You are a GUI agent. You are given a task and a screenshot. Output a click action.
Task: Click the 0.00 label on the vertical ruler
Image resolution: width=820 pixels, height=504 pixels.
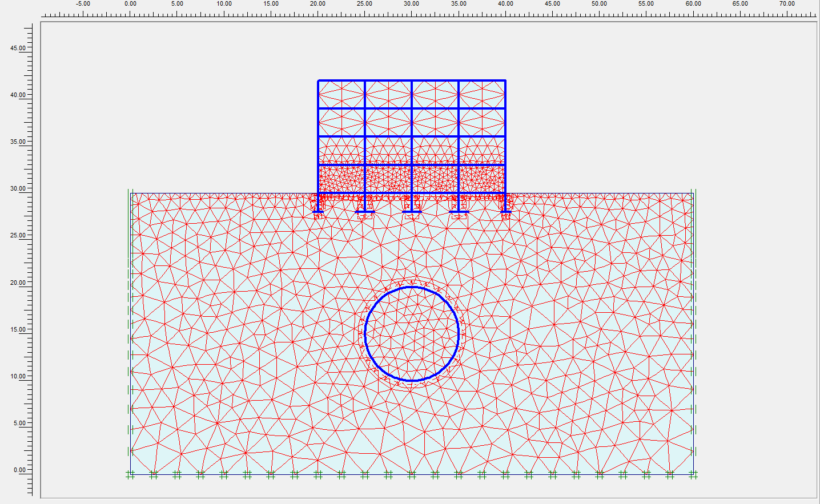click(19, 470)
